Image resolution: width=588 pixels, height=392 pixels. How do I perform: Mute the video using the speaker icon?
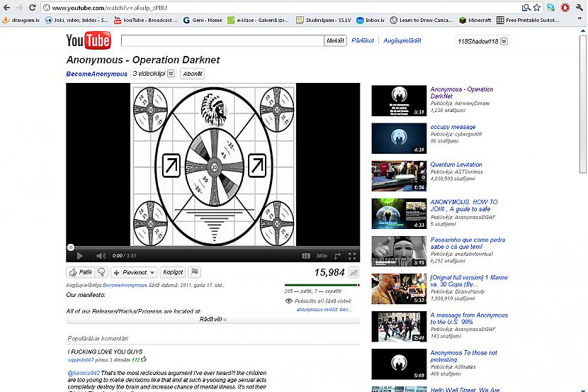coord(101,256)
